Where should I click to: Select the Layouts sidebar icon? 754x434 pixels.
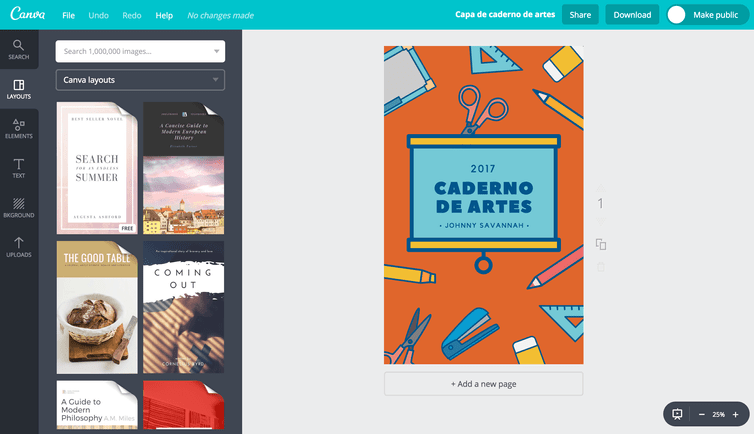(x=19, y=89)
